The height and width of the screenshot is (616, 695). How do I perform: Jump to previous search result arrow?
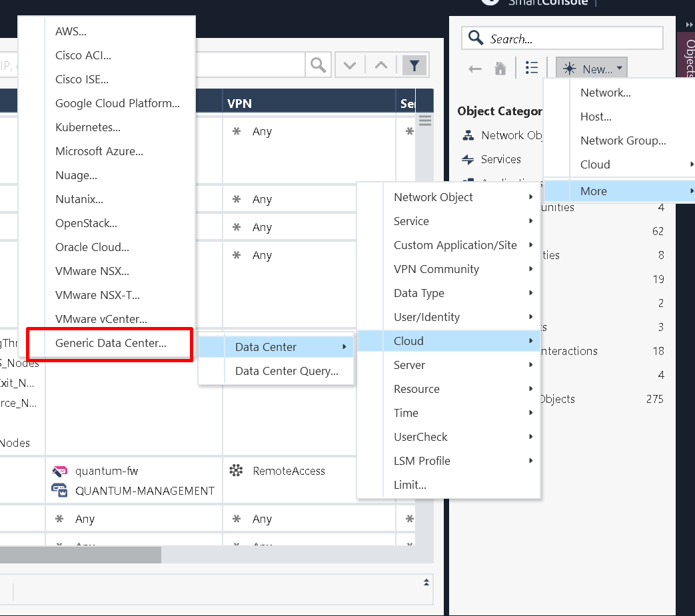(381, 65)
